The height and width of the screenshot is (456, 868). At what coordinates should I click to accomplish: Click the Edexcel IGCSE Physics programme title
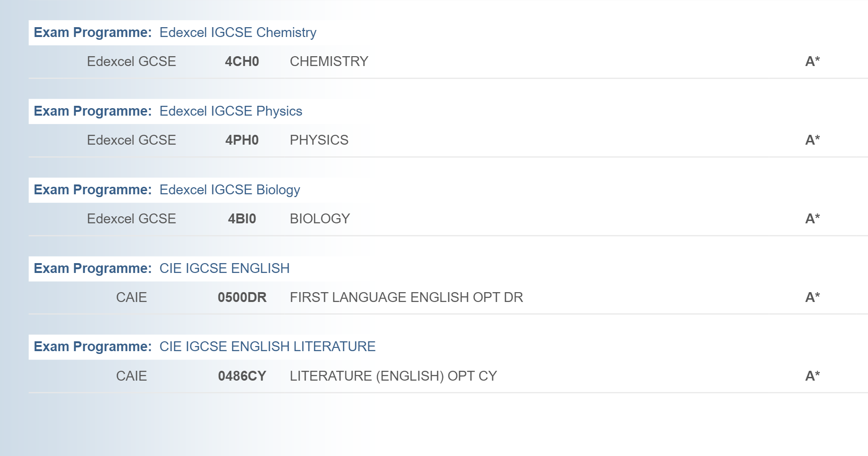[230, 111]
